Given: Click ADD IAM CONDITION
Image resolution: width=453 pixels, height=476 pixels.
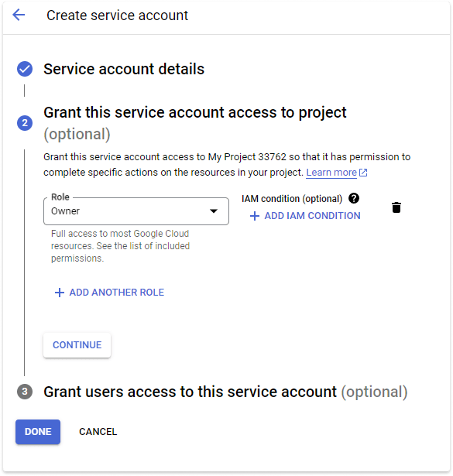Looking at the screenshot, I should pos(305,216).
